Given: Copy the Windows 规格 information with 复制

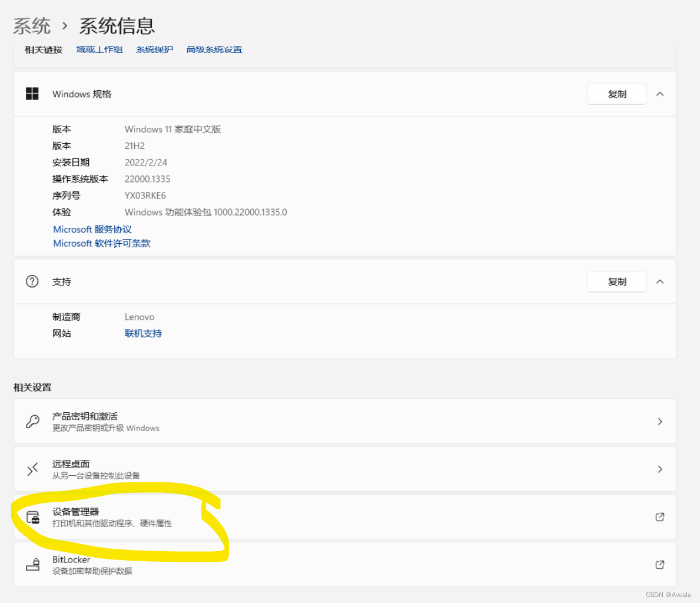Looking at the screenshot, I should [x=616, y=94].
